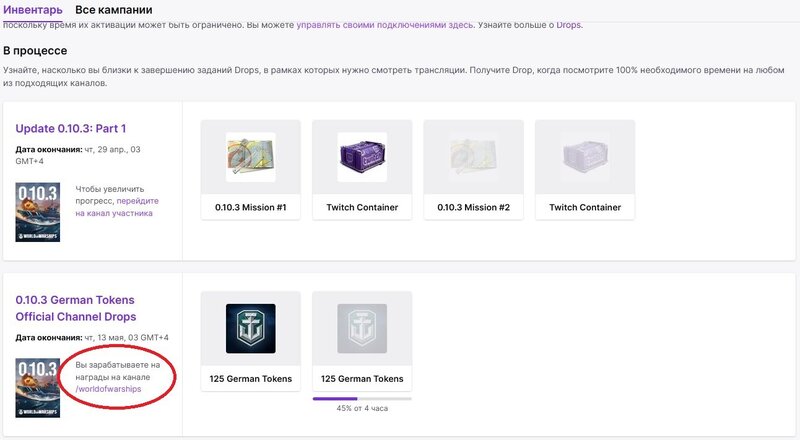Select the greyed-out Twitch Container icon

pyautogui.click(x=585, y=157)
